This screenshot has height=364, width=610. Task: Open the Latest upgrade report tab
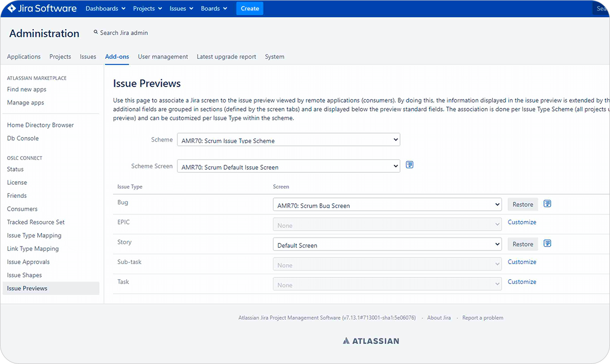[x=227, y=57]
